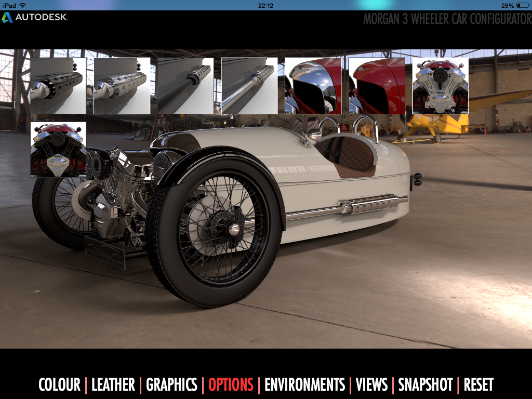Tap the Morgan 3 Wheeler Car Configurator title

pyautogui.click(x=447, y=19)
